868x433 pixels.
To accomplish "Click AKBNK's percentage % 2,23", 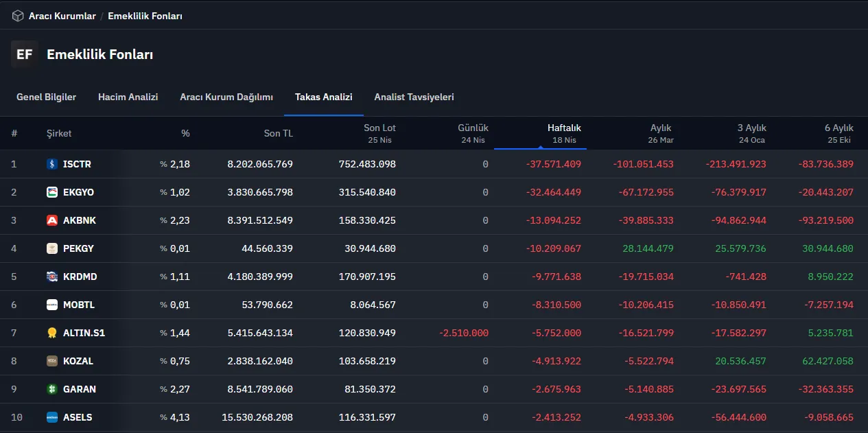I will click(x=175, y=220).
